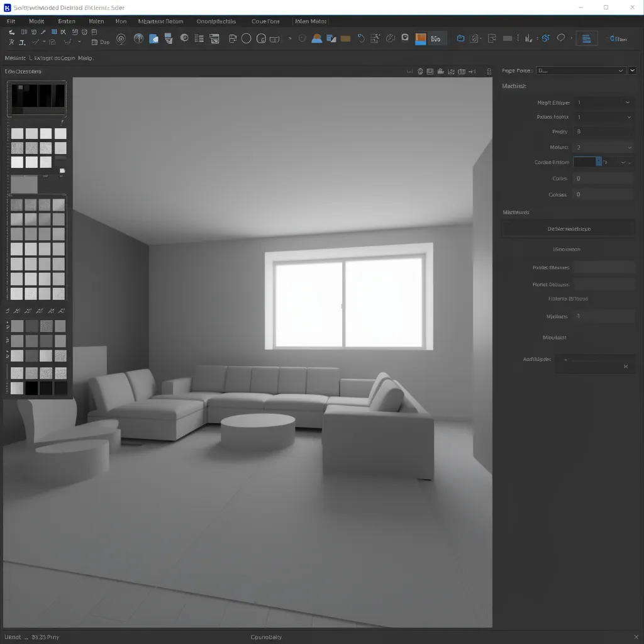Click the wide button under the Materials section
Screen dimensions: 644x644
click(x=569, y=228)
